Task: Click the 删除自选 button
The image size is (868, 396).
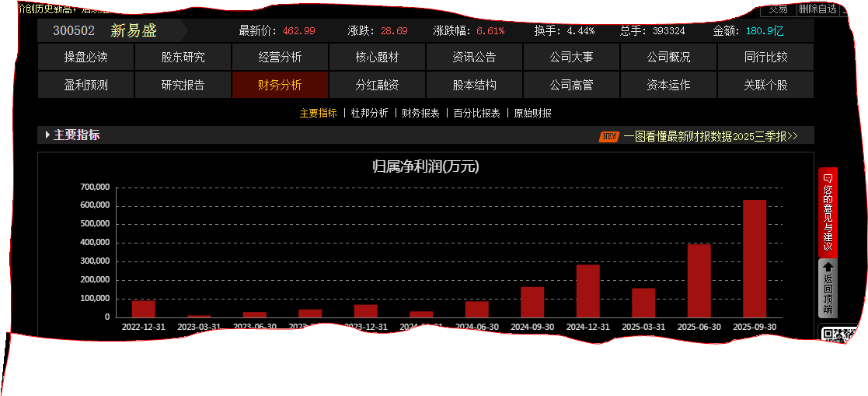Action: tap(817, 9)
